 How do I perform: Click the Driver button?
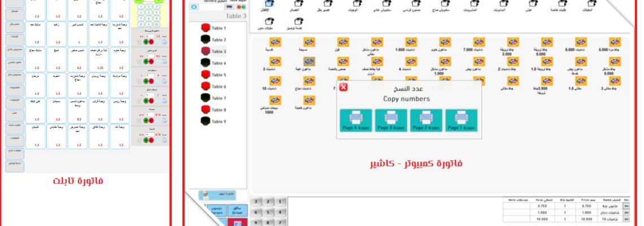237,210
